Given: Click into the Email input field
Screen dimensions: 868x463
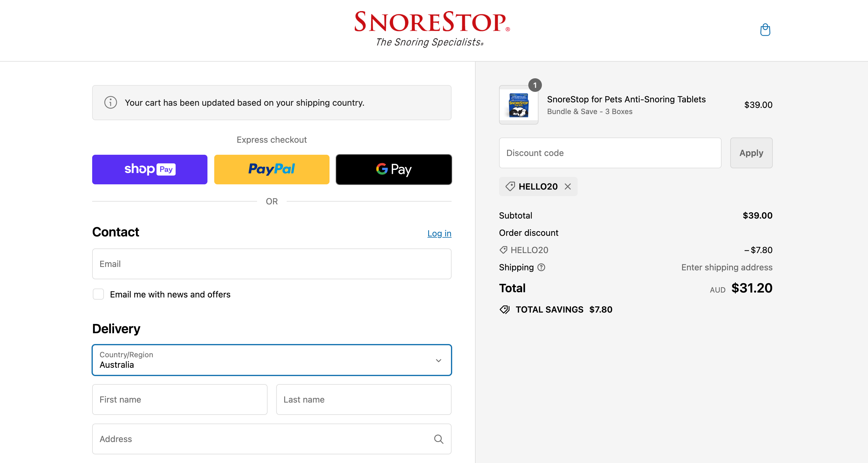Looking at the screenshot, I should point(272,264).
